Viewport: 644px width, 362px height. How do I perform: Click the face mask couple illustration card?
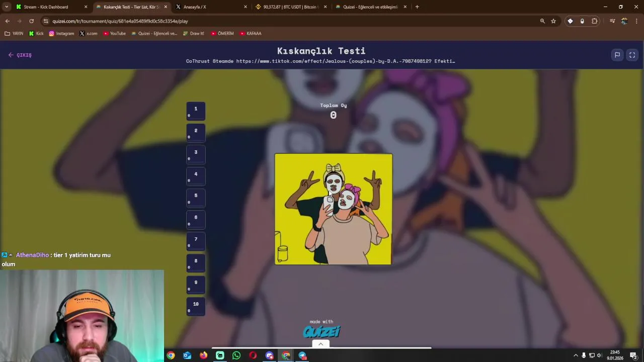[333, 209]
